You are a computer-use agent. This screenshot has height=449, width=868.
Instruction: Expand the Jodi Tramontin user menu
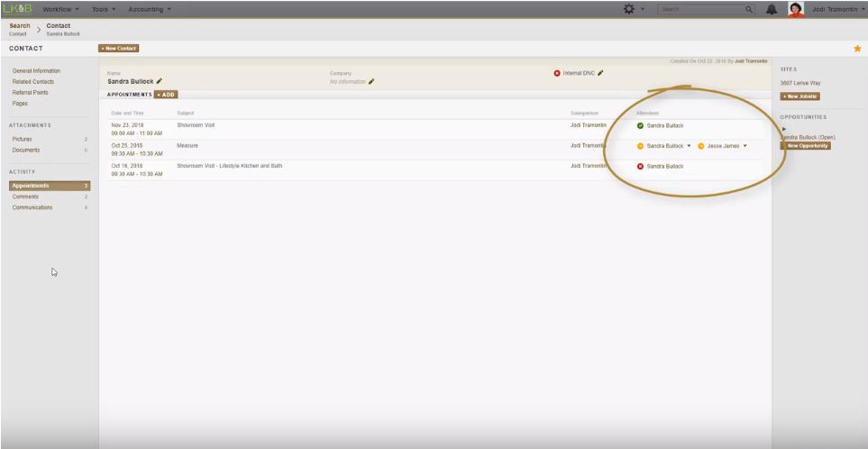coord(863,9)
